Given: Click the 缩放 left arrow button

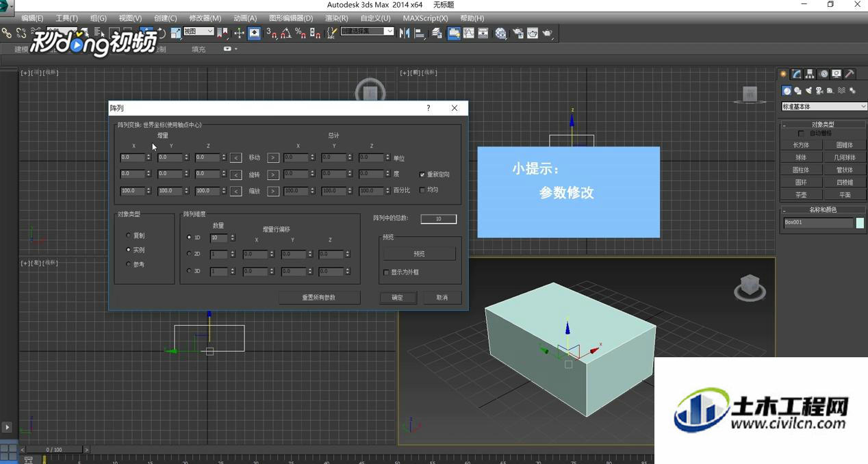Looking at the screenshot, I should coord(235,191).
